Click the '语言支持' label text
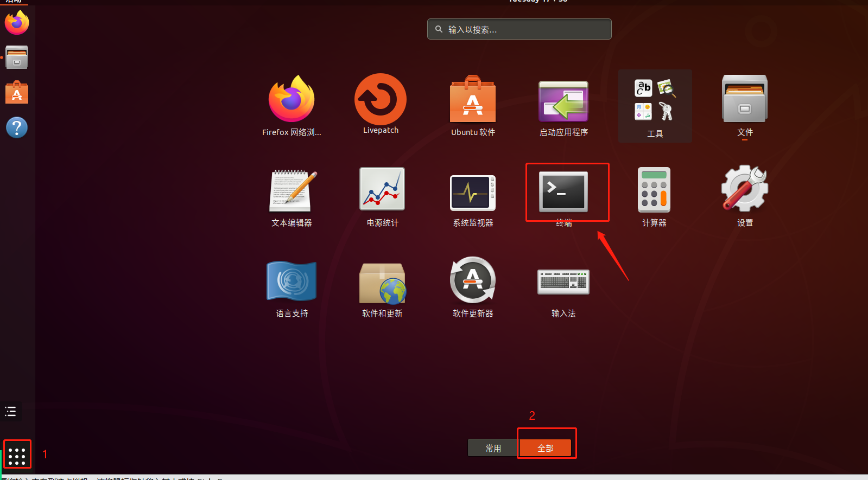 coord(292,313)
